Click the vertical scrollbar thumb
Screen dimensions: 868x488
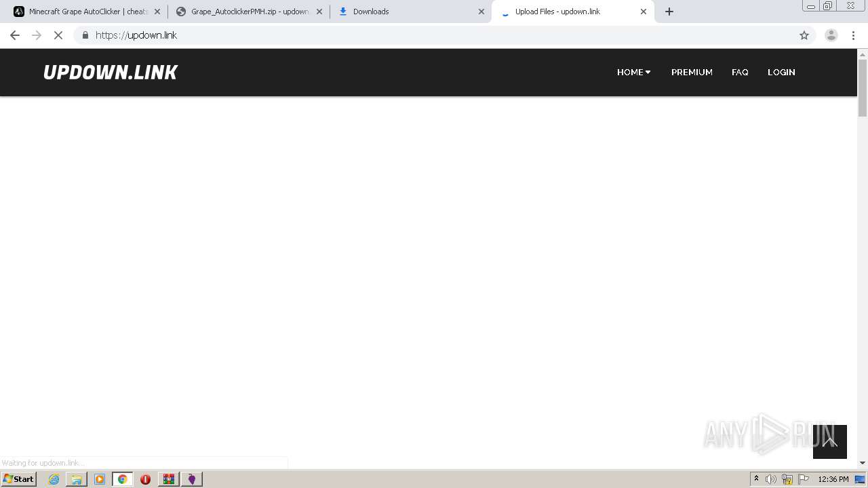click(863, 87)
